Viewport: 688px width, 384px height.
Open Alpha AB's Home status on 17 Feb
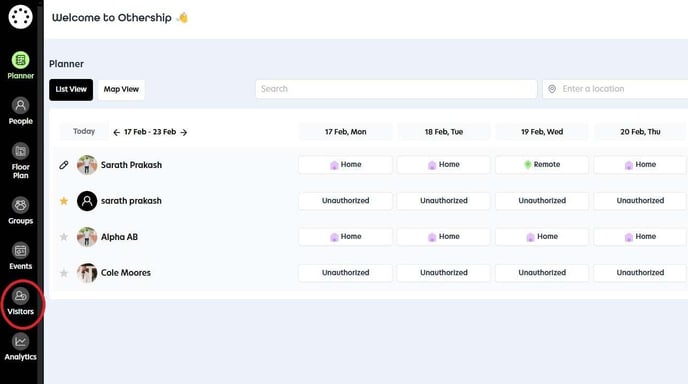[346, 237]
